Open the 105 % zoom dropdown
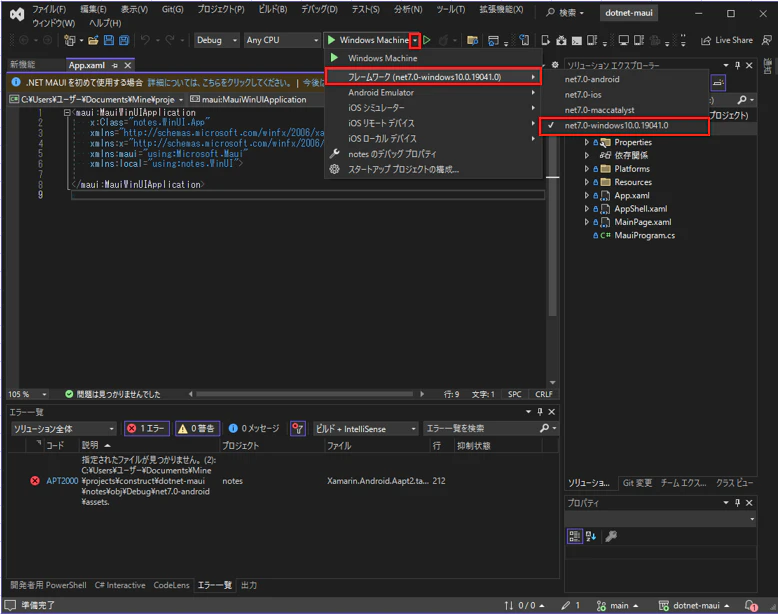Image resolution: width=778 pixels, height=614 pixels. tap(27, 394)
